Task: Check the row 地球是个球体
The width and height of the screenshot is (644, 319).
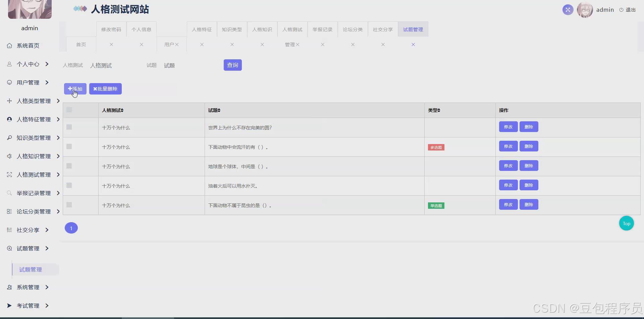Action: pyautogui.click(x=69, y=166)
